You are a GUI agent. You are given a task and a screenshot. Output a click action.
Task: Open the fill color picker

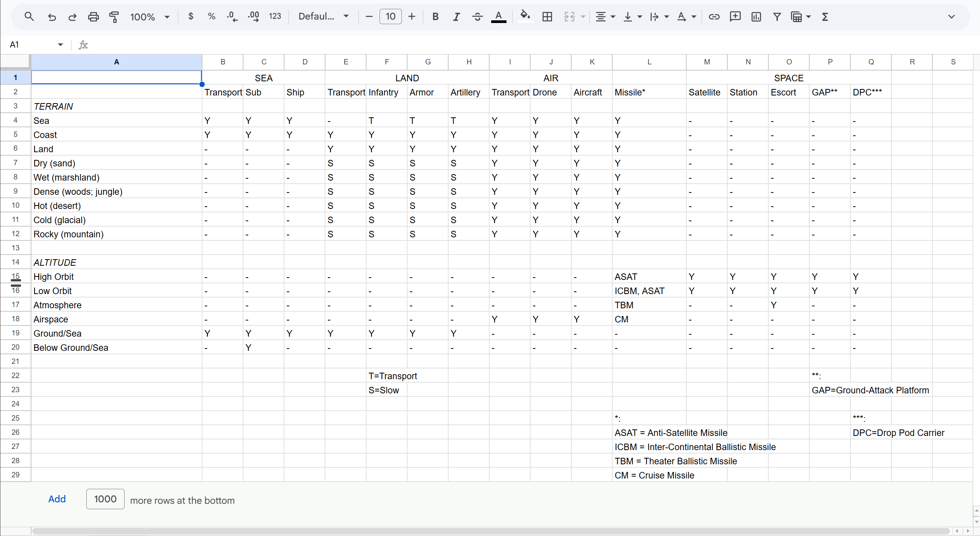525,16
